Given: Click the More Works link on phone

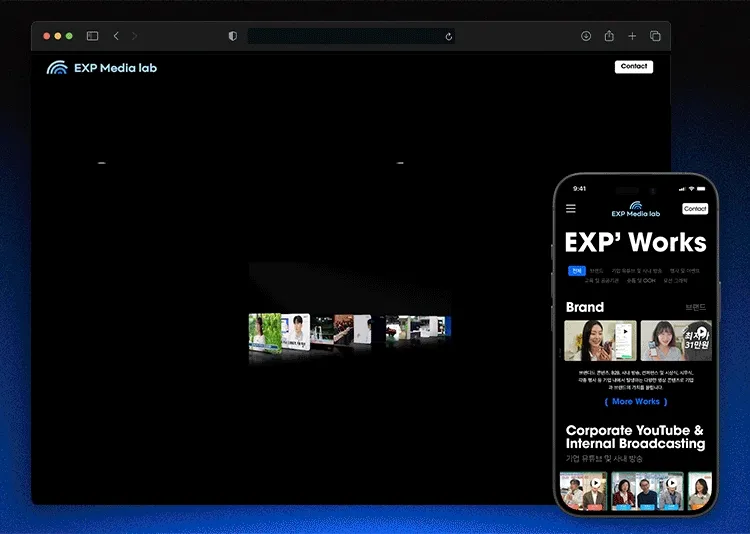Looking at the screenshot, I should (x=636, y=402).
